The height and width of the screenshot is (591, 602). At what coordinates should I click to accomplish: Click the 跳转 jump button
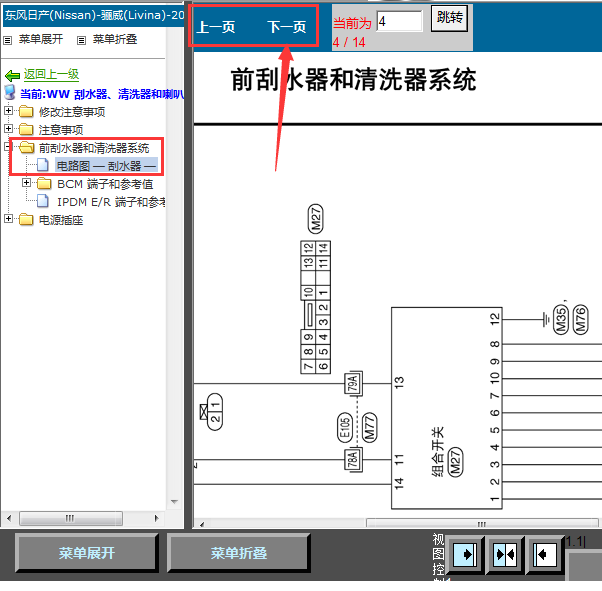tap(450, 18)
